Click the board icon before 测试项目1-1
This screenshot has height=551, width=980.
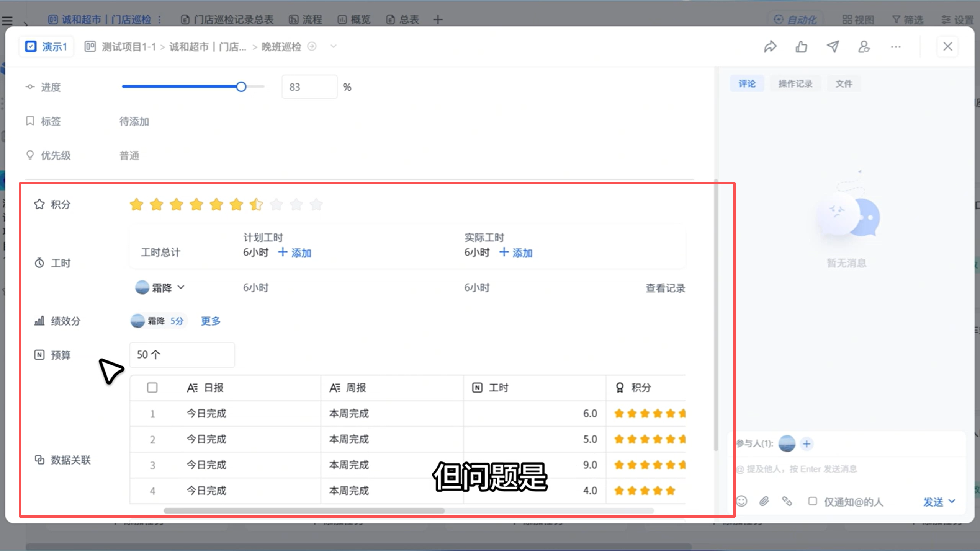90,47
